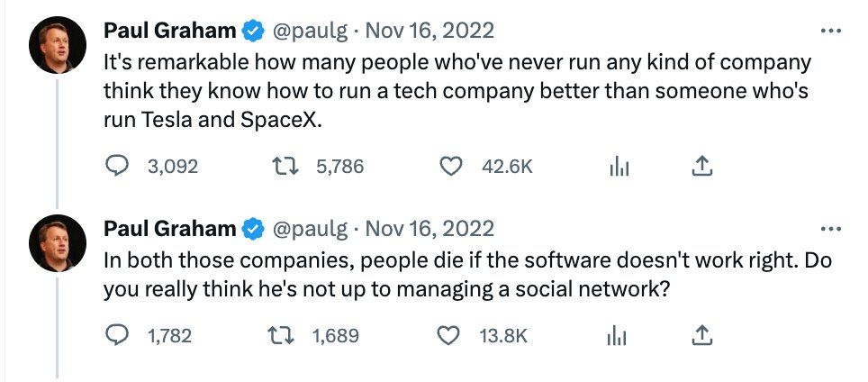The width and height of the screenshot is (868, 382).
Task: Open the first tweet's Nov 16, 2022 timestamp
Action: [x=429, y=31]
